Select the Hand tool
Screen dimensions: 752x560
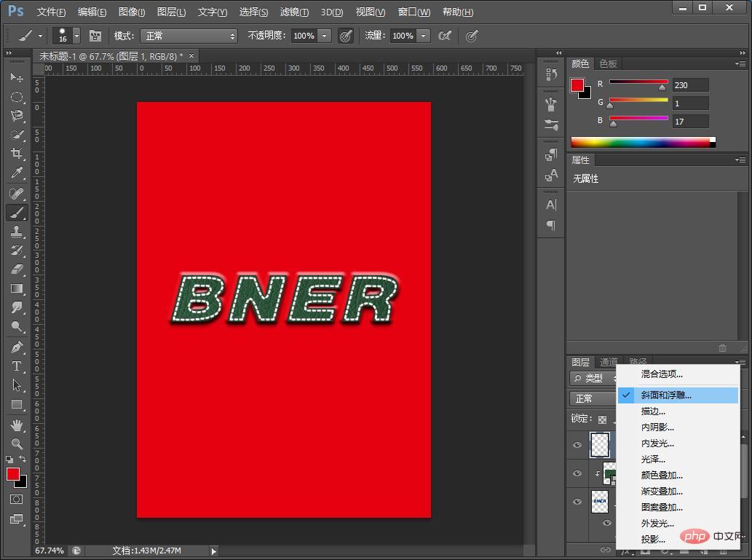tap(16, 425)
